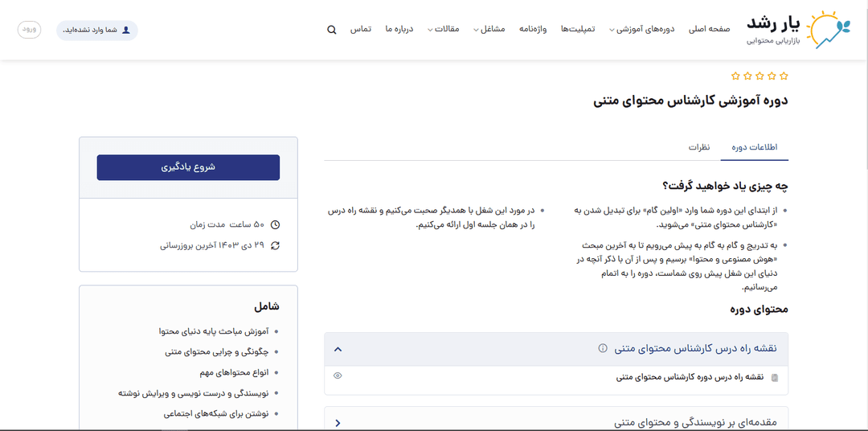Click list item انواع محتواهای مهم
The width and height of the screenshot is (868, 431).
[235, 372]
